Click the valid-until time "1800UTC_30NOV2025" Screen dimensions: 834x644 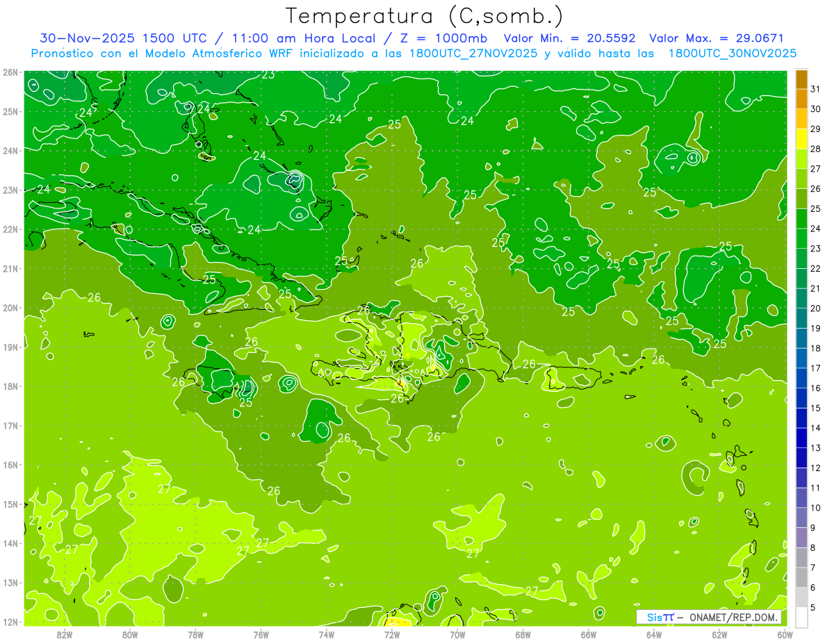733,53
